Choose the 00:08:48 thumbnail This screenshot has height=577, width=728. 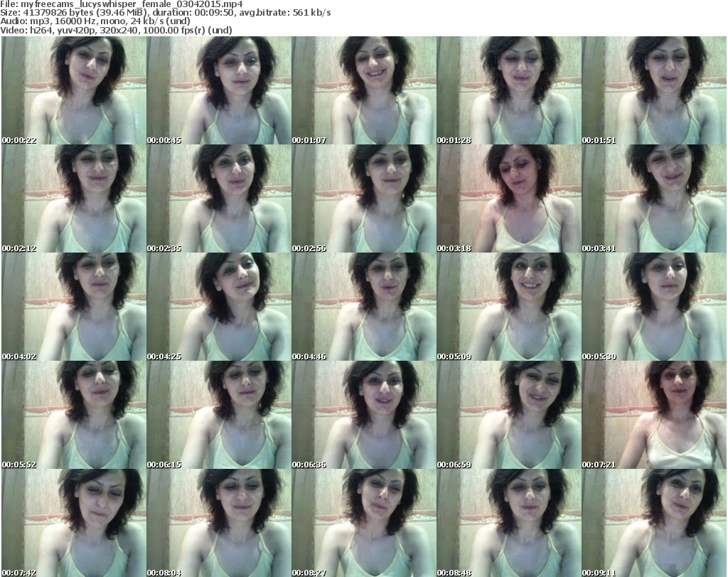pyautogui.click(x=509, y=523)
